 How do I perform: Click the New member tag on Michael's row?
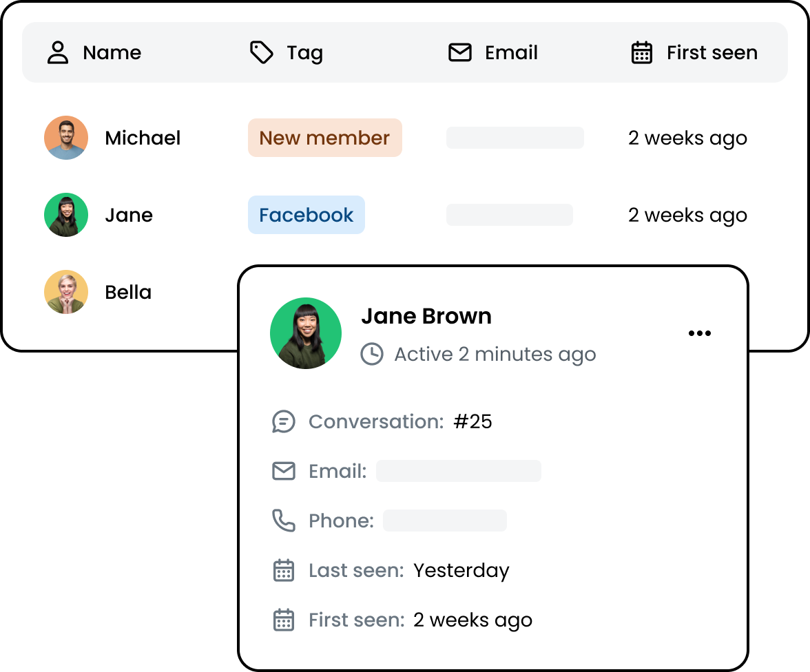(324, 138)
